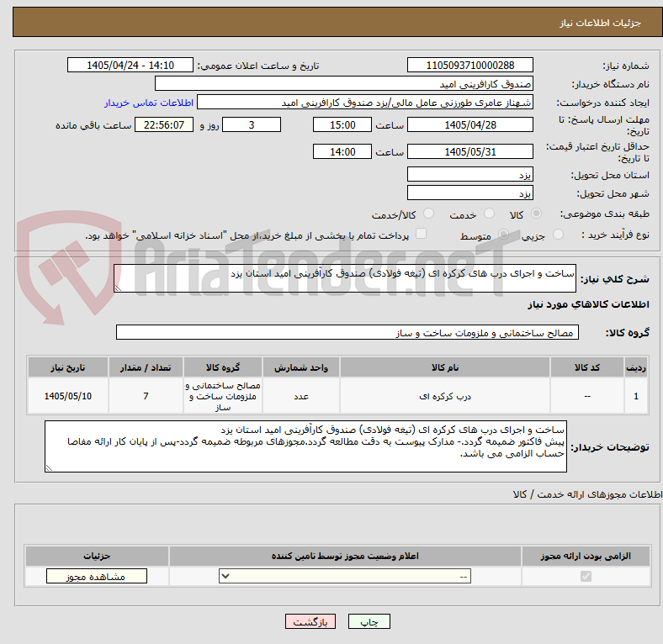This screenshot has height=644, width=663.
Task: Click the delivery province field یزد
Action: coord(470,174)
